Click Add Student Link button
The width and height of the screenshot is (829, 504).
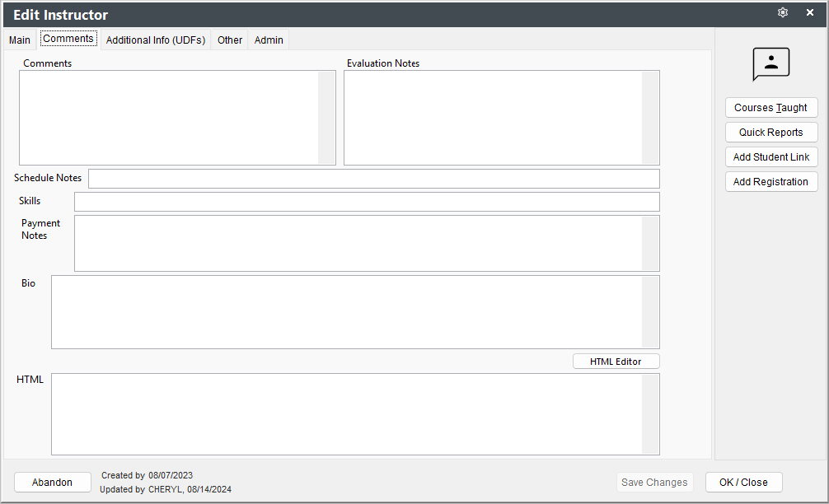tap(770, 157)
